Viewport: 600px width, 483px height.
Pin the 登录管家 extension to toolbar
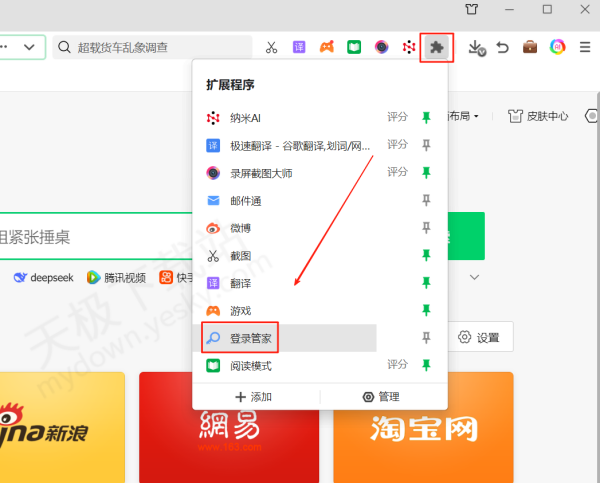pos(426,338)
